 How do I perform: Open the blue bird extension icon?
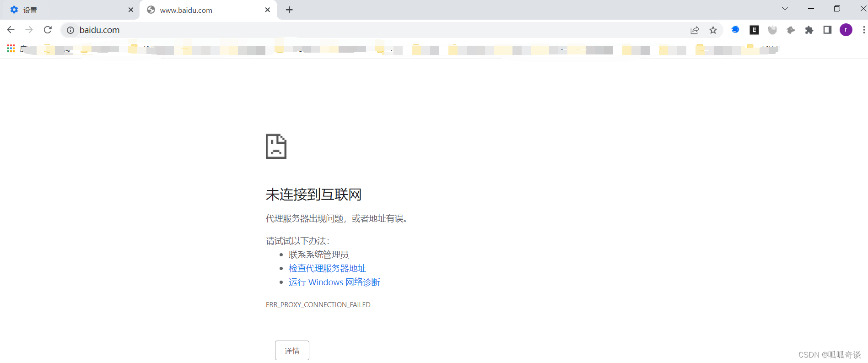735,30
